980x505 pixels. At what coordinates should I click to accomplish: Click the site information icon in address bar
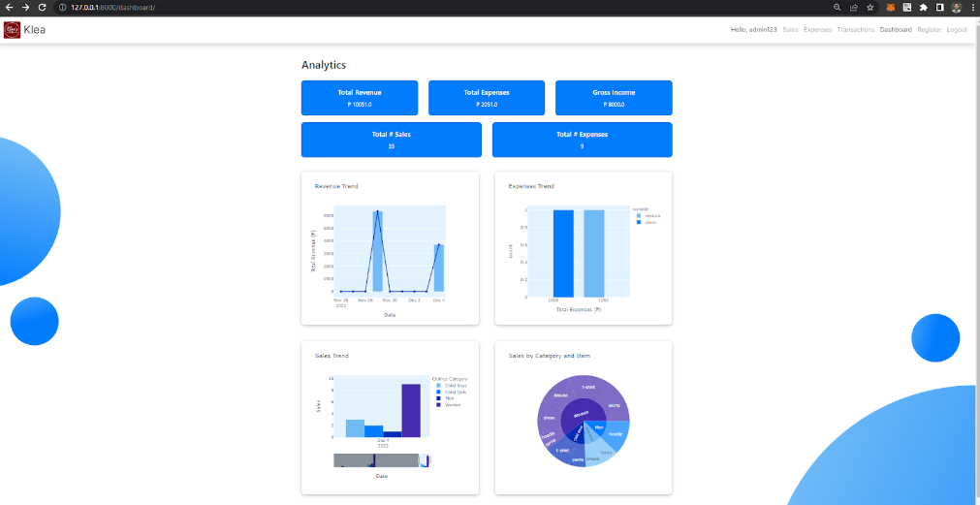62,8
